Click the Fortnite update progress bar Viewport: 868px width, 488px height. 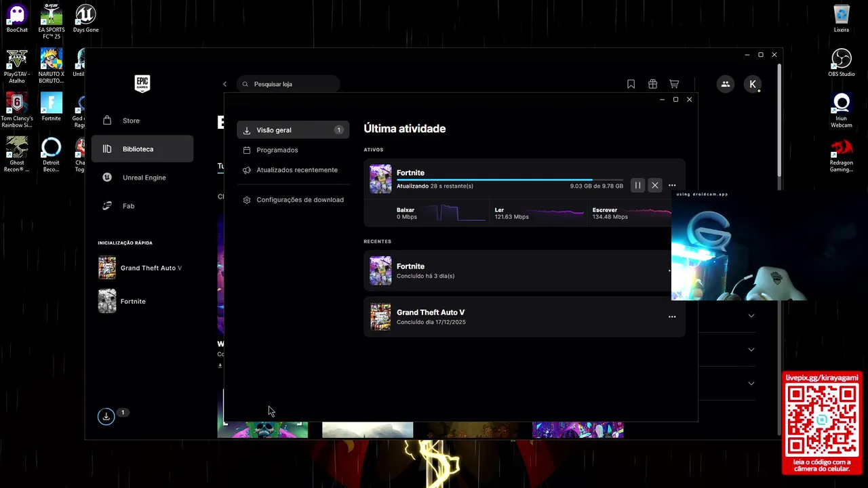click(510, 180)
